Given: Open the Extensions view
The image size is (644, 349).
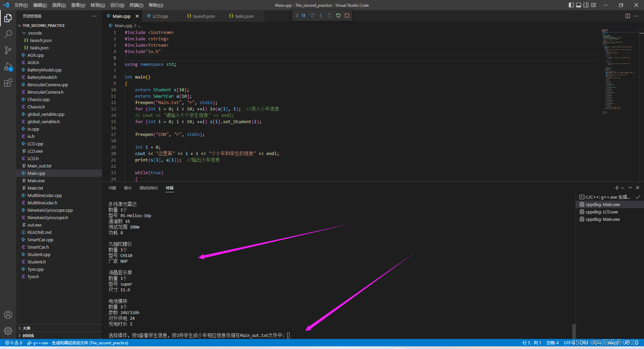Looking at the screenshot, I should click(8, 83).
